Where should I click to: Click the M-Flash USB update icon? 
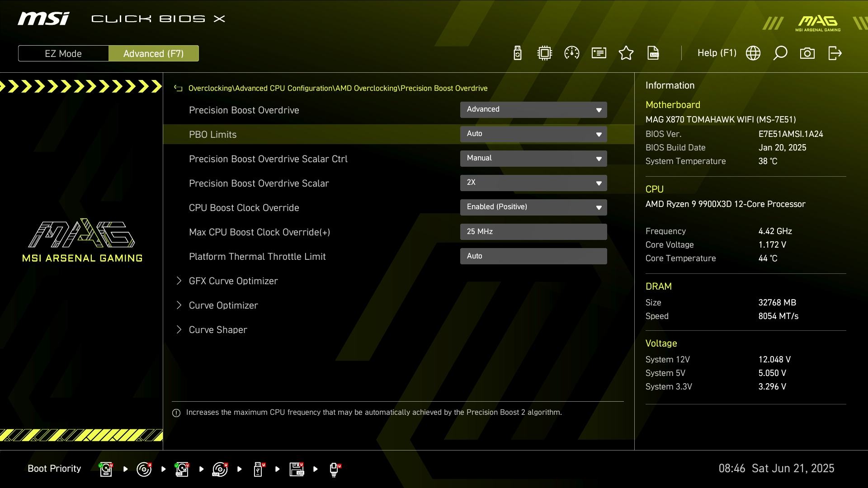click(518, 53)
